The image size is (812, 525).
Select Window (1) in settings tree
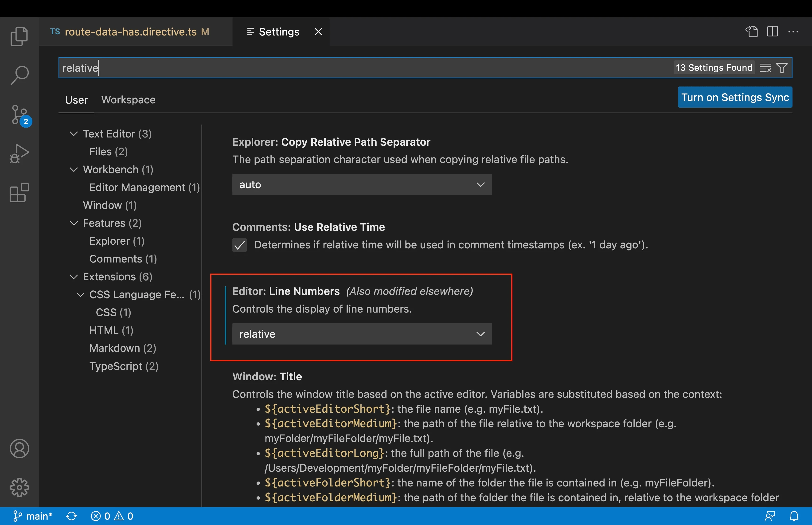coord(110,205)
